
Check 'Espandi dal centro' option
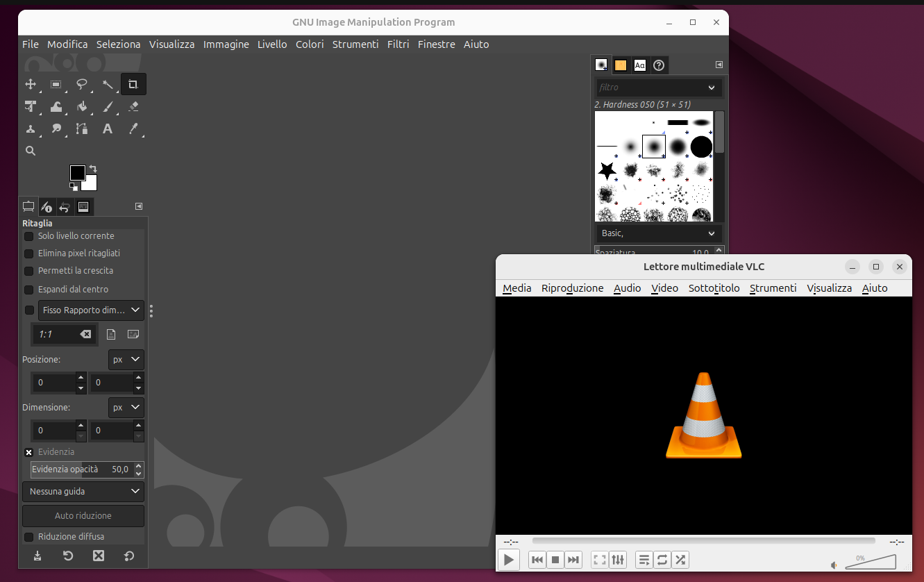coord(29,290)
